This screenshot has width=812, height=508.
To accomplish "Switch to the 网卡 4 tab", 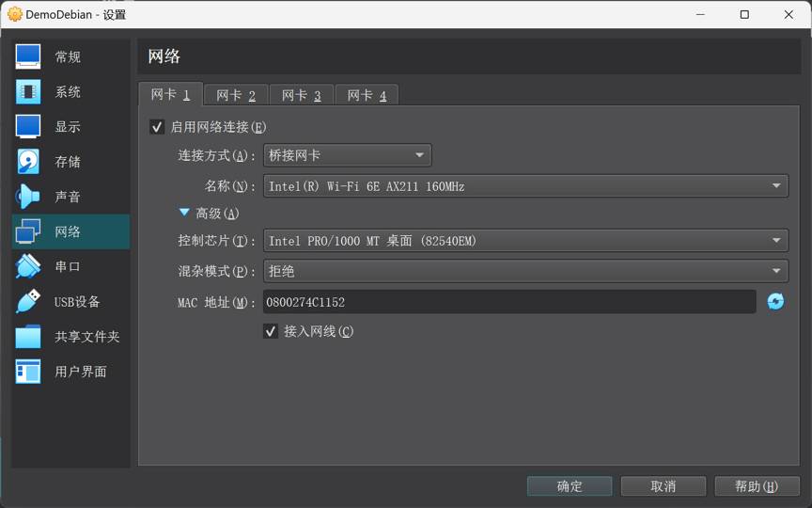I will click(x=367, y=95).
